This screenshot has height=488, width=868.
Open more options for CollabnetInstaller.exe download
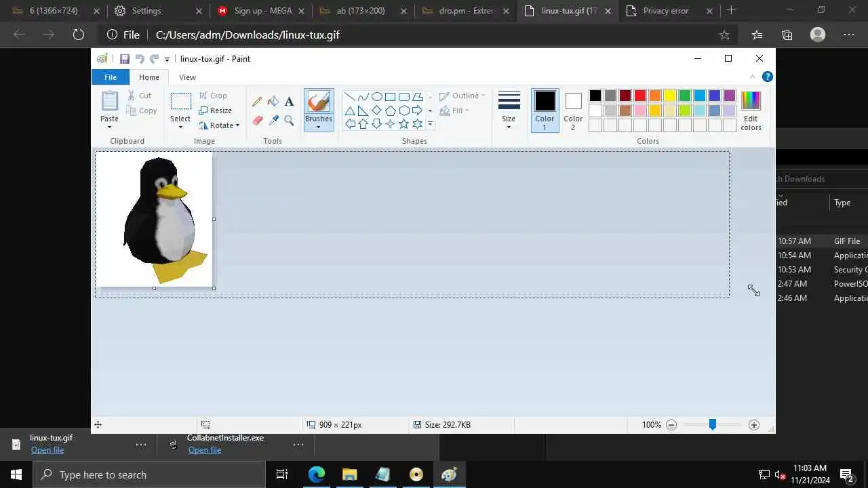[298, 445]
